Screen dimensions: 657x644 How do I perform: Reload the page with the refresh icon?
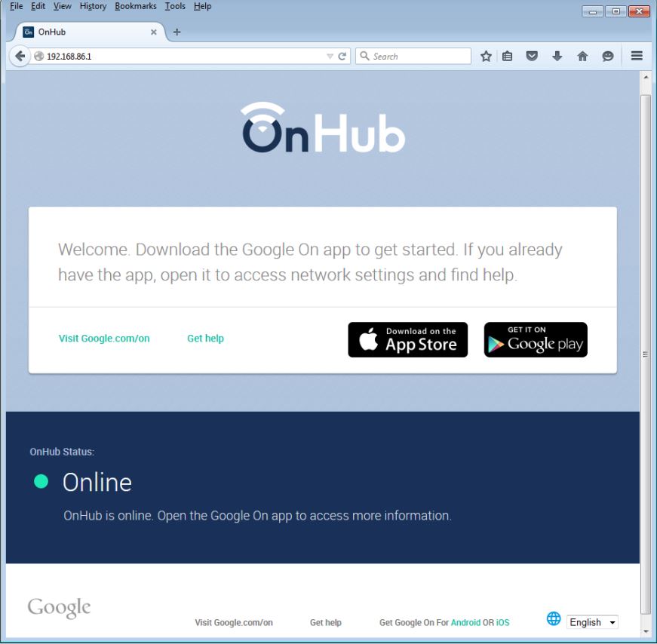coord(342,56)
